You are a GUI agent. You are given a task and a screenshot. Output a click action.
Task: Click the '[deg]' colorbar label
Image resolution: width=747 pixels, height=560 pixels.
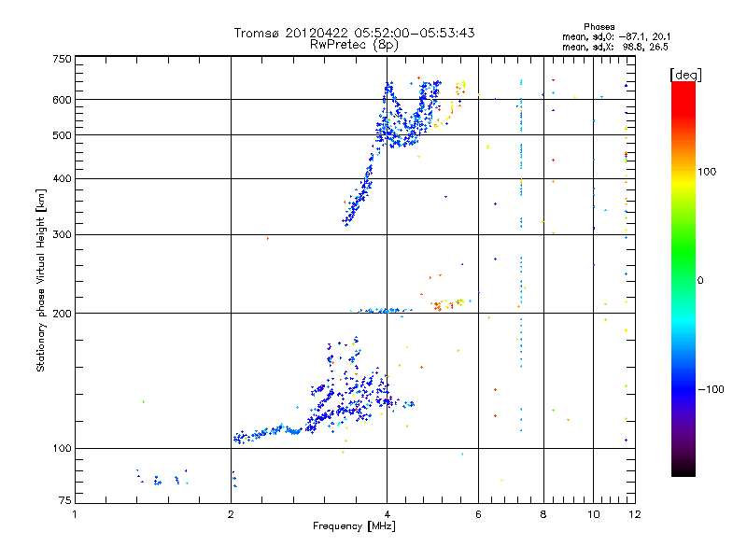click(x=685, y=75)
